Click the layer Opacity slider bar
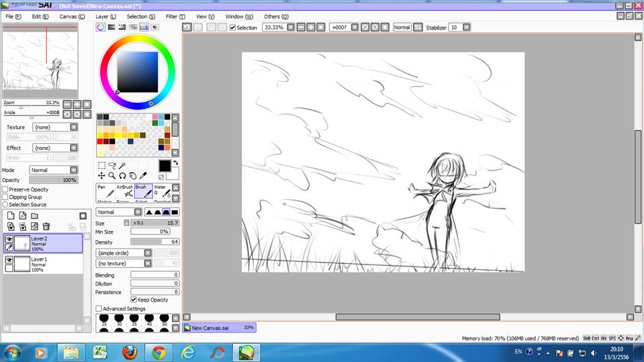 [54, 180]
